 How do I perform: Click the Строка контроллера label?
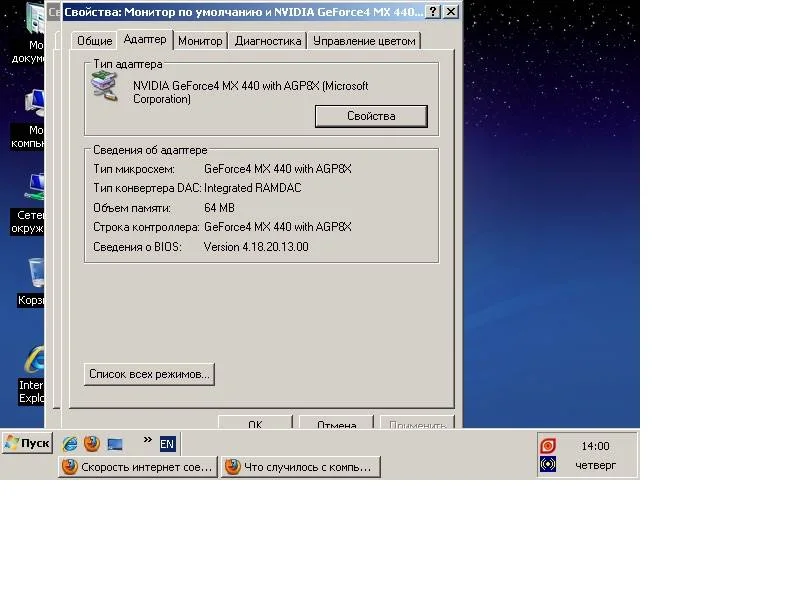tap(146, 227)
